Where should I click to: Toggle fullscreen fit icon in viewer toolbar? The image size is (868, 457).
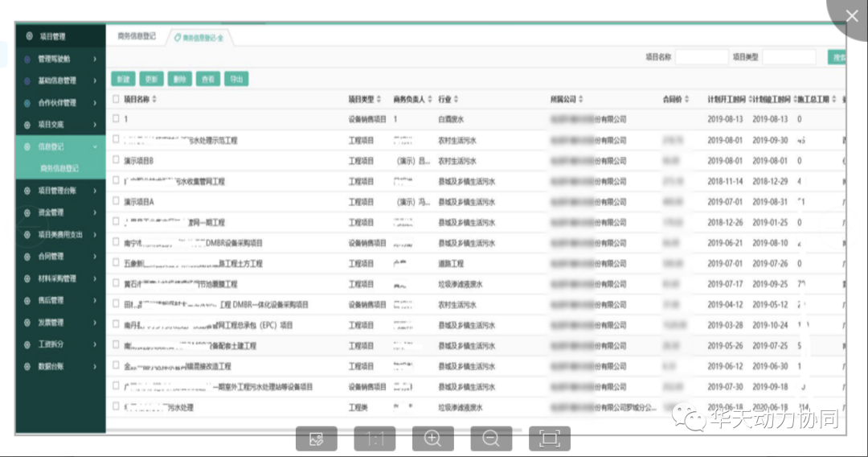tap(550, 438)
